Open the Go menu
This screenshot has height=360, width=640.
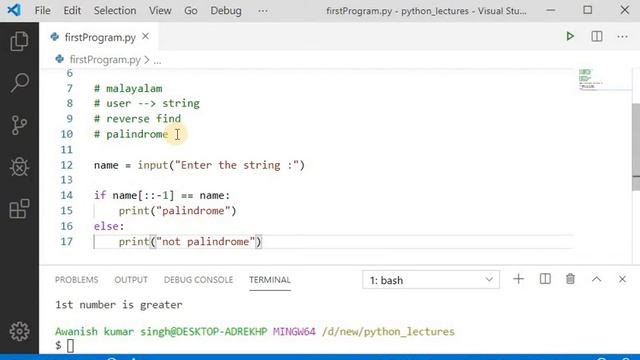point(191,11)
